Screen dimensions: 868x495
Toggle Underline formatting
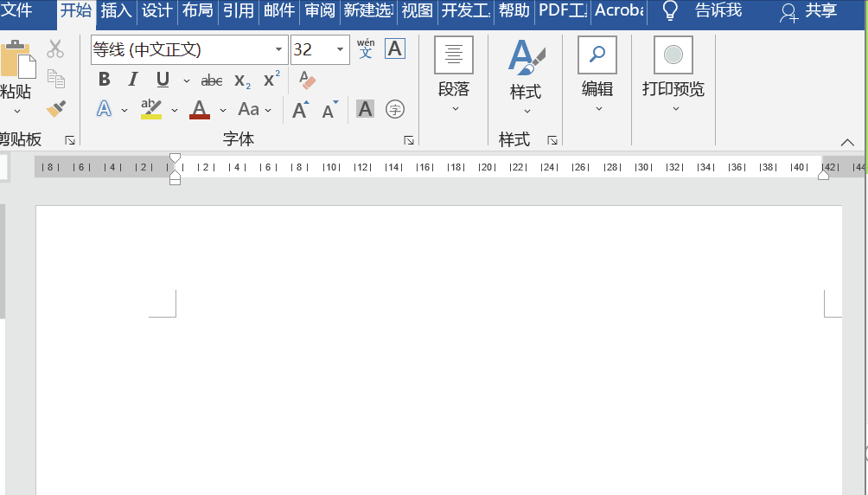(x=163, y=80)
